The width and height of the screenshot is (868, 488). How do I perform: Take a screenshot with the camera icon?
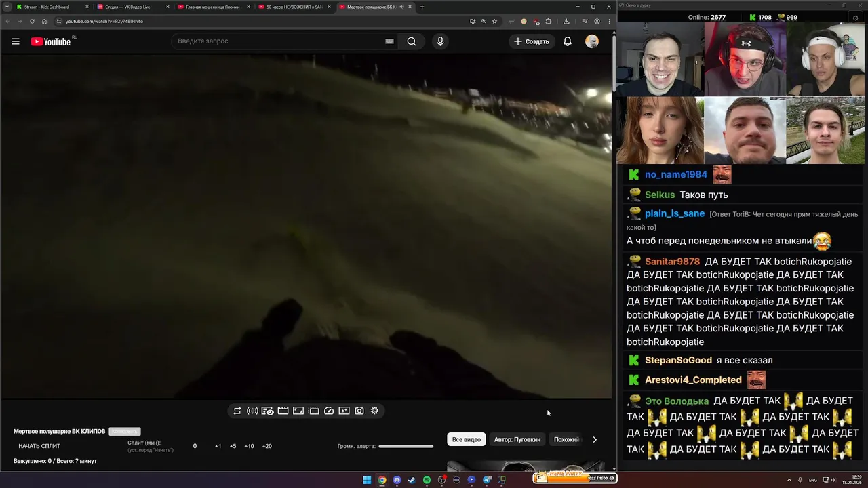point(359,411)
